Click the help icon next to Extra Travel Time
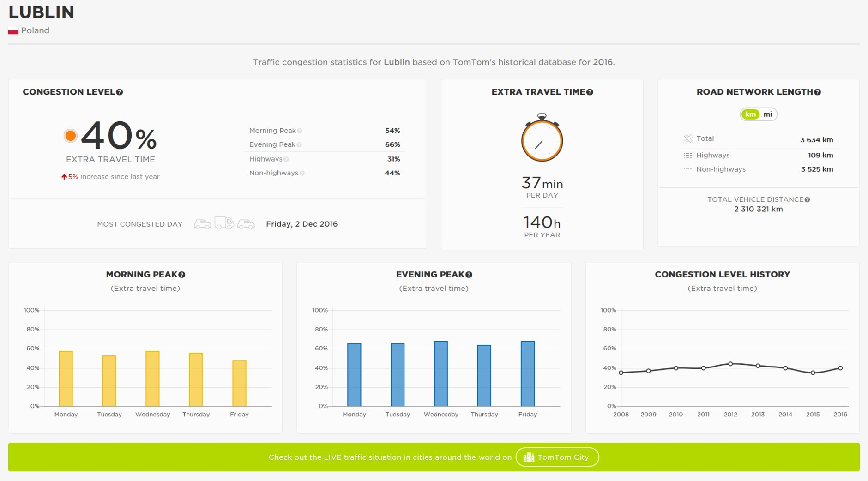This screenshot has width=868, height=481. pyautogui.click(x=590, y=92)
